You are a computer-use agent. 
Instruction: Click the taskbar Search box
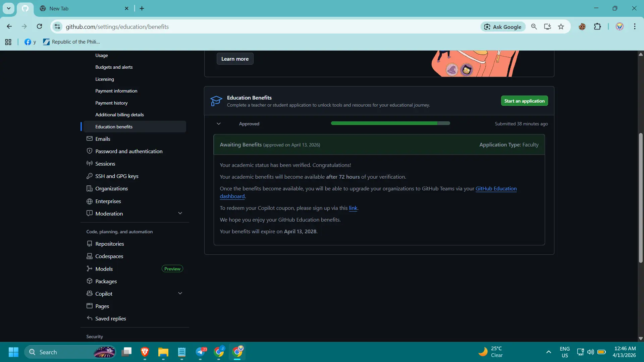pyautogui.click(x=70, y=352)
